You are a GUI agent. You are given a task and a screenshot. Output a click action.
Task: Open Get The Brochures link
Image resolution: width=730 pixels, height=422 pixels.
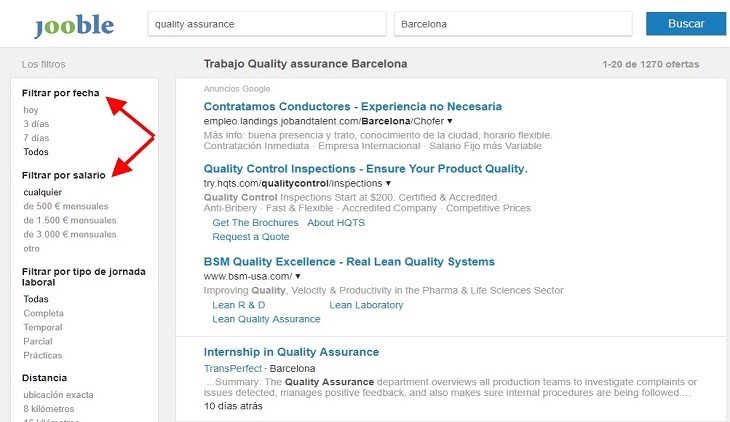coord(255,223)
